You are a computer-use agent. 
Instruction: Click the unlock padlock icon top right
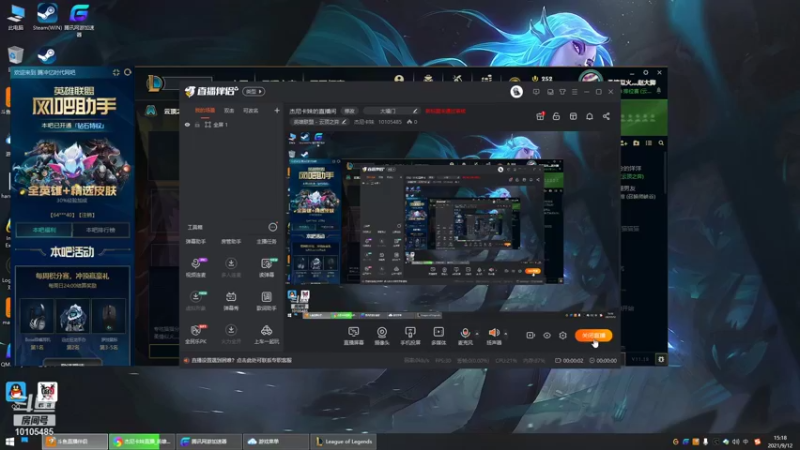coord(556,116)
